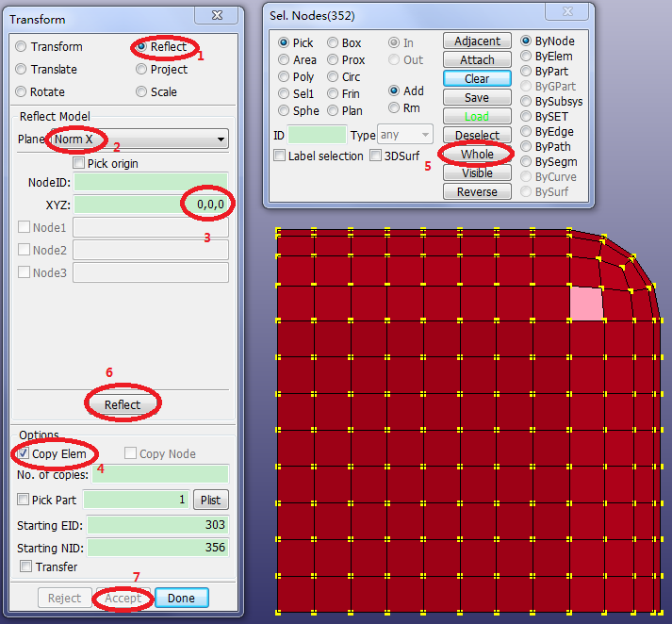Click the ID input field
This screenshot has height=624, width=672.
[317, 135]
